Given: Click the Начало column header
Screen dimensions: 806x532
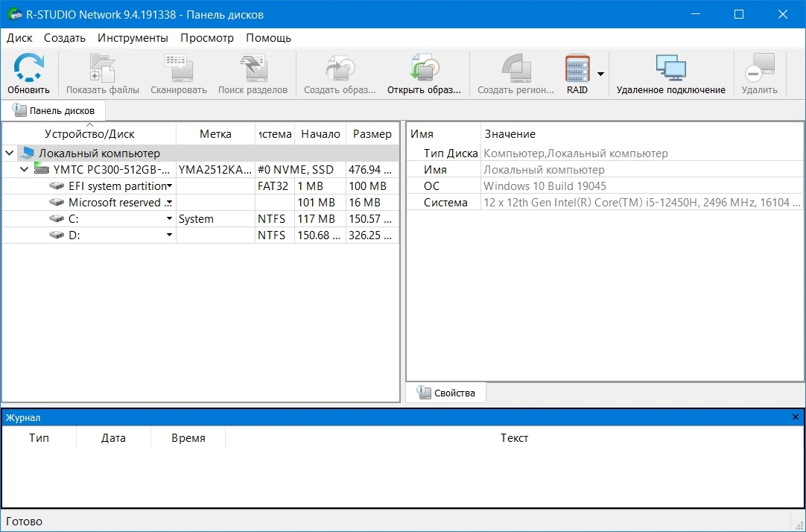Looking at the screenshot, I should tap(321, 134).
